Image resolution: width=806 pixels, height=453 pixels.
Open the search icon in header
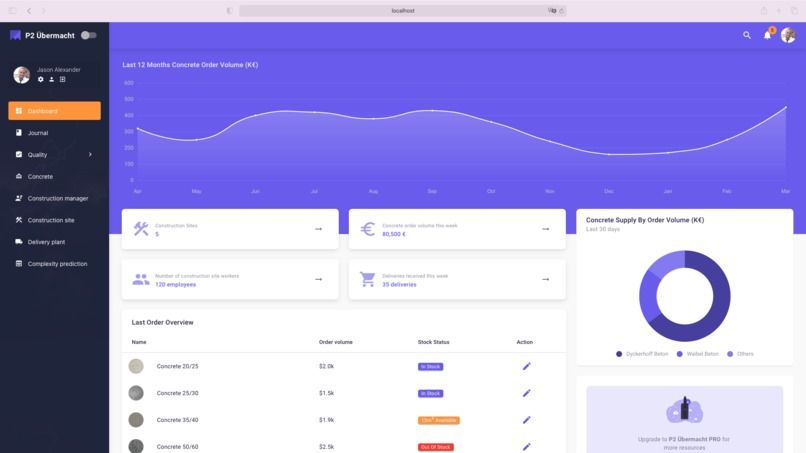pyautogui.click(x=746, y=35)
